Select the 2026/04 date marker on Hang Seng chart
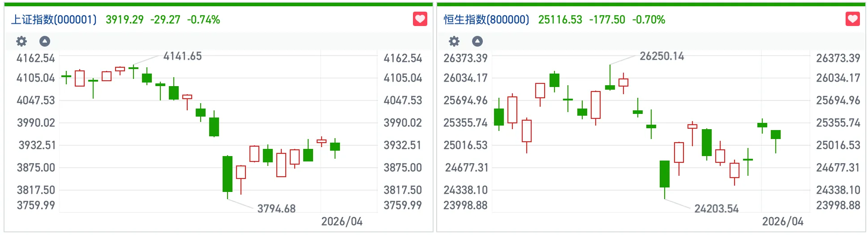The image size is (868, 235). 782,222
